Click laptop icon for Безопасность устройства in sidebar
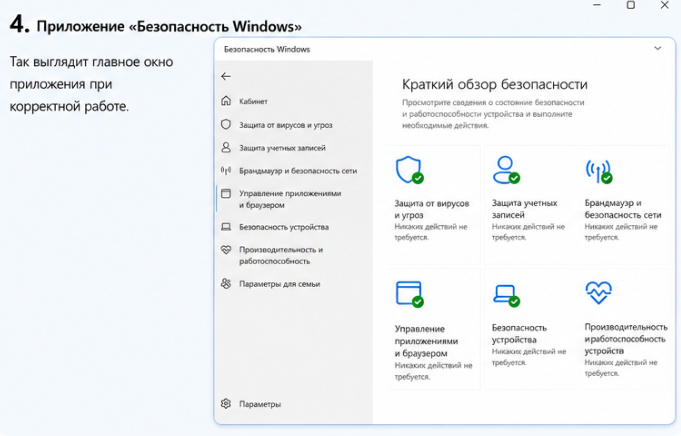The width and height of the screenshot is (681, 436). 226,227
